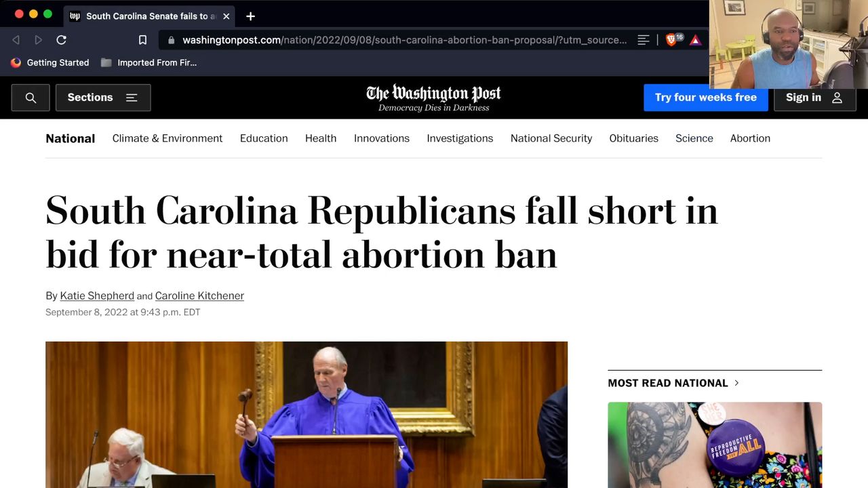This screenshot has width=868, height=488.
Task: Open reader mode icon in address bar
Action: (x=644, y=40)
